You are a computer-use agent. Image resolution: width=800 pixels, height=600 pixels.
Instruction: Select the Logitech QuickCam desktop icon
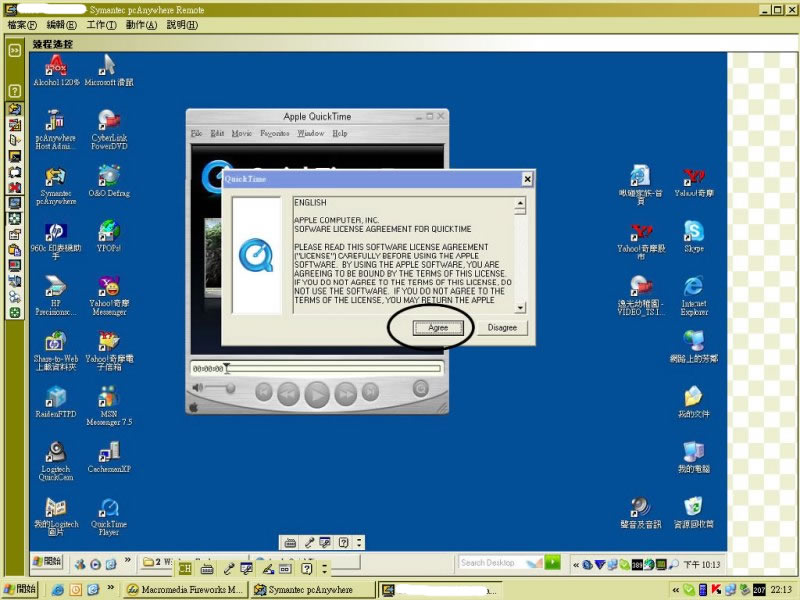click(56, 461)
